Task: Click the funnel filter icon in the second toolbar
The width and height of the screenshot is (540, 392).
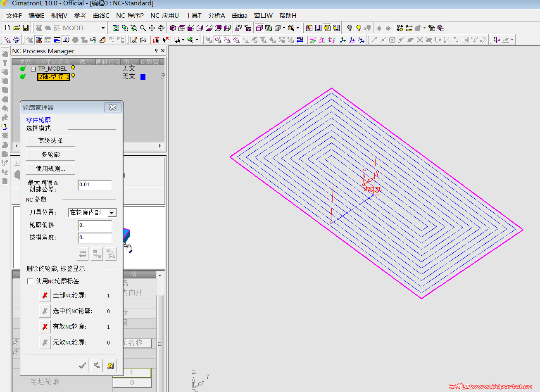Action: click(17, 40)
